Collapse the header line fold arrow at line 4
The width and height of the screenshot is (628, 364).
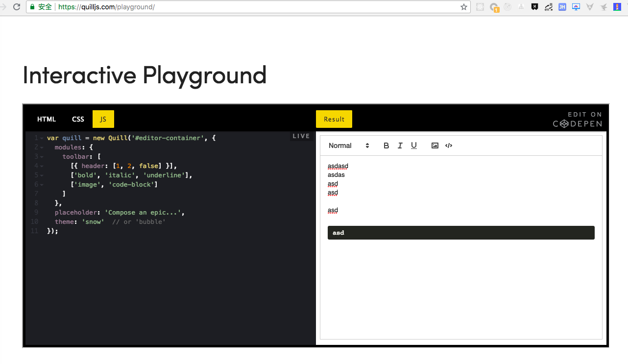[42, 166]
